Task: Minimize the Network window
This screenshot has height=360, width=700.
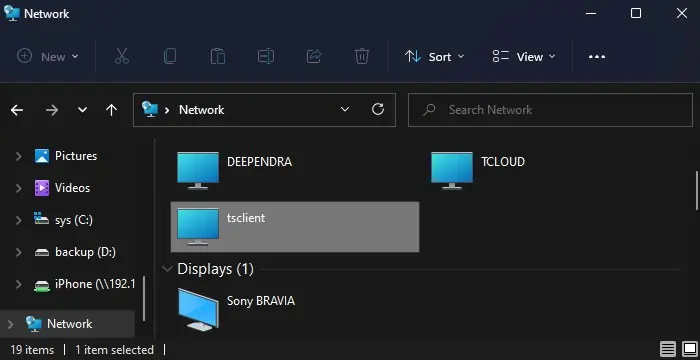Action: [x=591, y=13]
